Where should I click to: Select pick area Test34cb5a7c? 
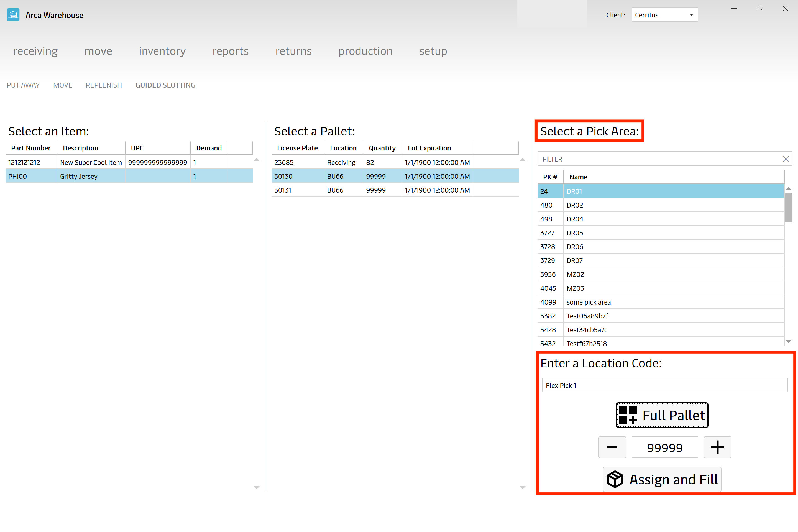click(661, 330)
